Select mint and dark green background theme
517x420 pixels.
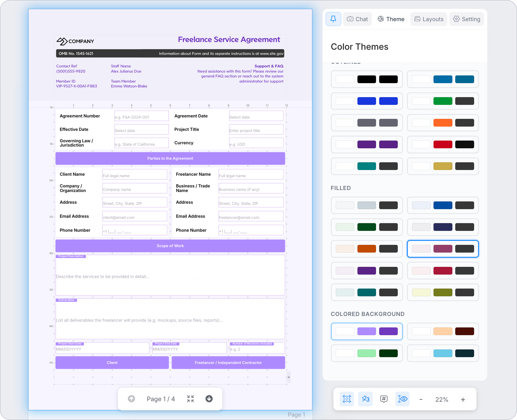367,353
